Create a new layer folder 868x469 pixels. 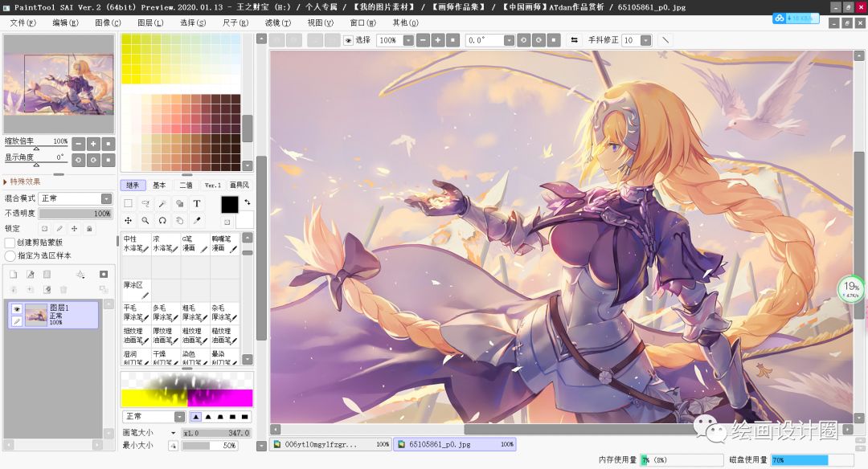47,275
